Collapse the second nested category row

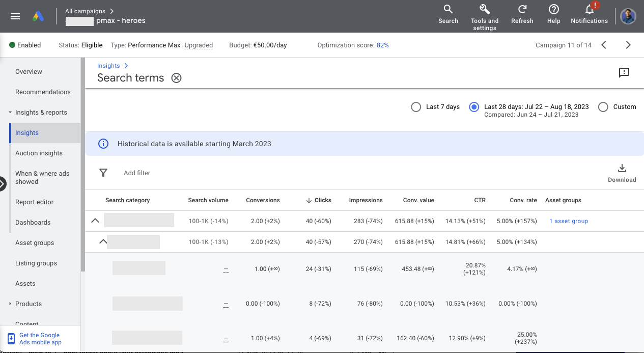103,241
